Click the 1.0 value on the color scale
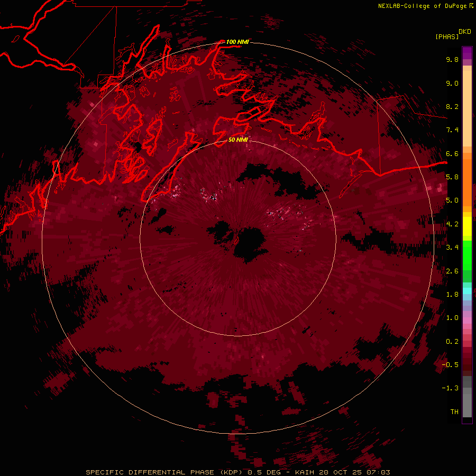Viewport: 476px width, 476px height. coord(452,318)
